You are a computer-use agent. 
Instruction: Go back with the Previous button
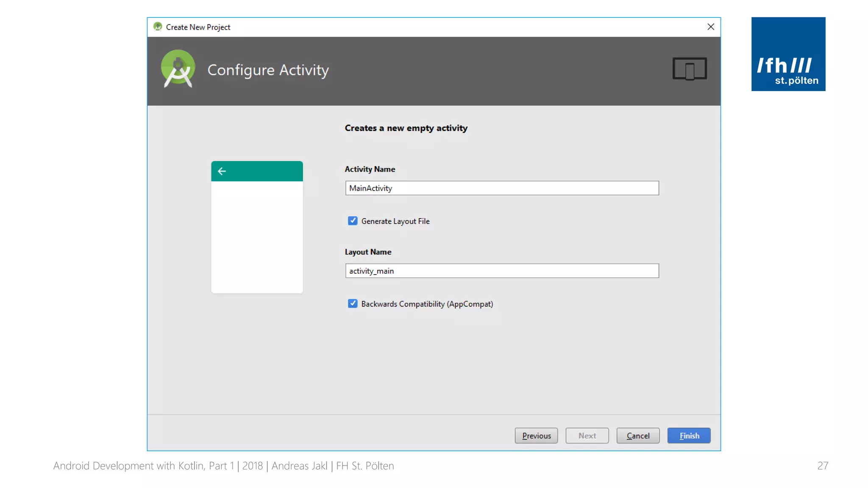[536, 435]
